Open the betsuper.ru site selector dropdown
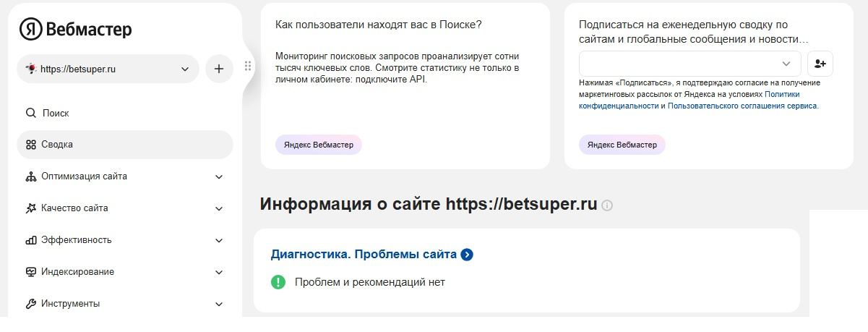The height and width of the screenshot is (332, 868). tap(108, 69)
